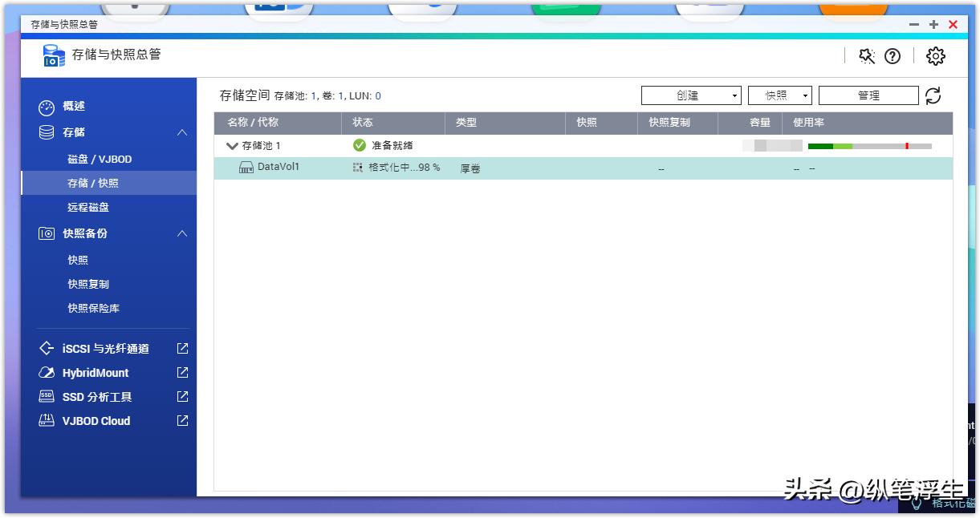The width and height of the screenshot is (980, 518).
Task: Open 快照 under 快照备份
Action: [x=78, y=261]
